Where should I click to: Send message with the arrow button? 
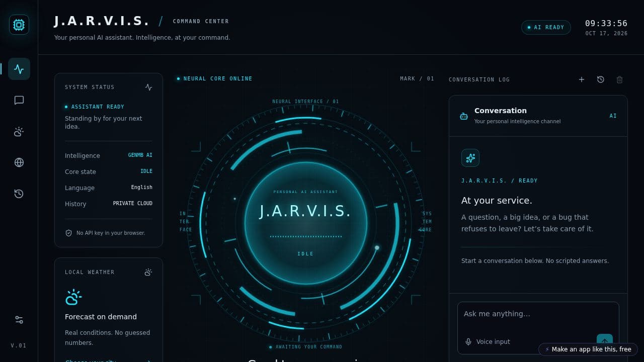pyautogui.click(x=605, y=341)
